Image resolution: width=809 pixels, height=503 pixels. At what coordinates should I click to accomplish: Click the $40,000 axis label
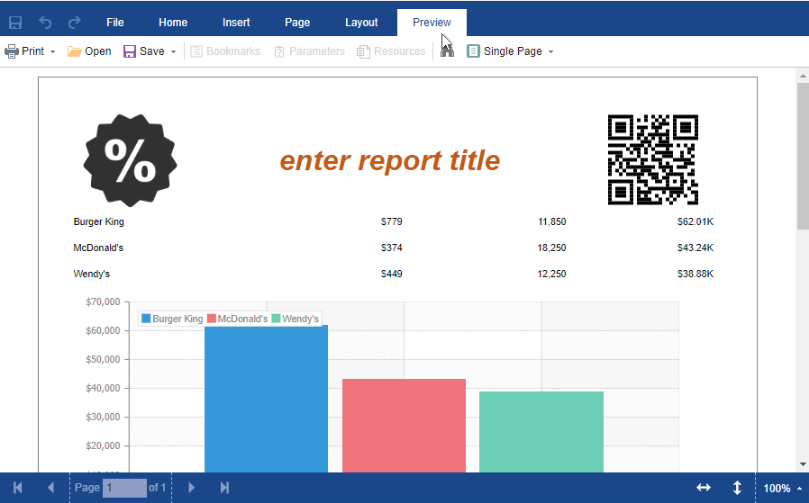(103, 388)
